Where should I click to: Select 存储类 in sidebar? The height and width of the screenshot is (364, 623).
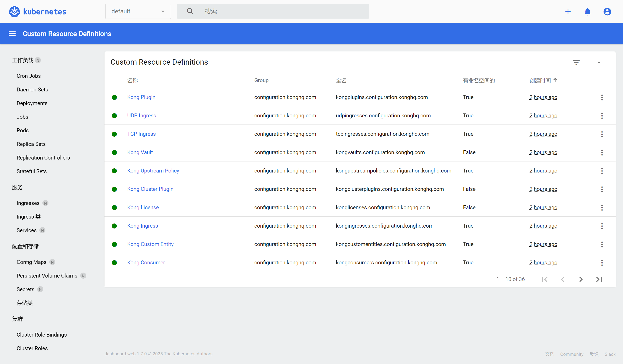24,303
